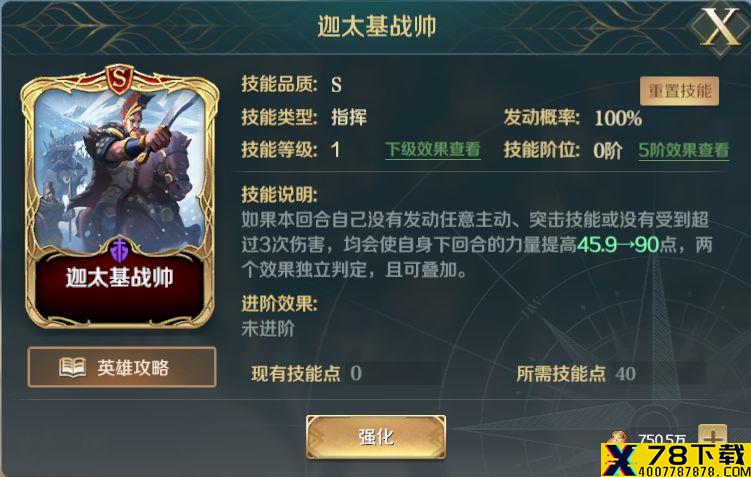Click the gold coin currency icon
Screen dimensions: 751x477
[x=618, y=439]
